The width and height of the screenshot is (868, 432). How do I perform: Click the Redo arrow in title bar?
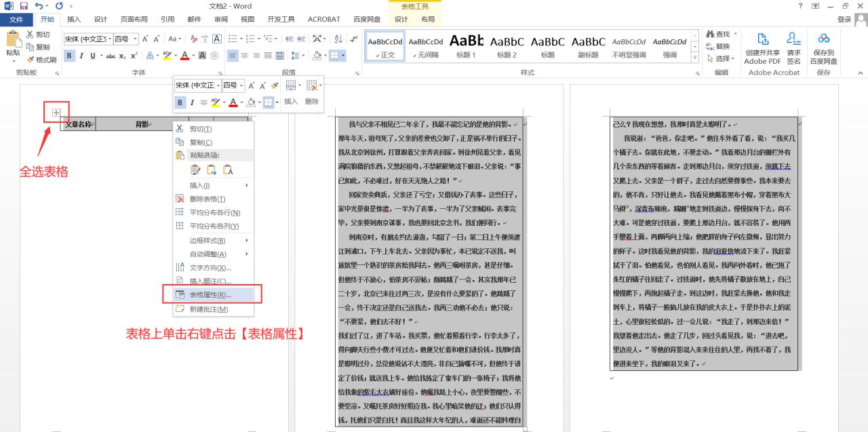(60, 6)
